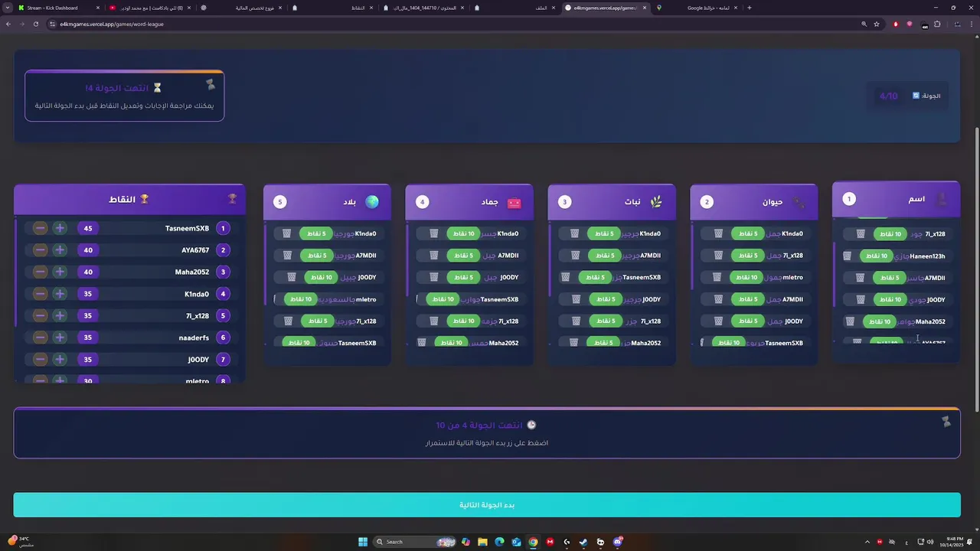Add points to TasneemSXB with plus button
Viewport: 980px width, 551px height.
click(60, 228)
